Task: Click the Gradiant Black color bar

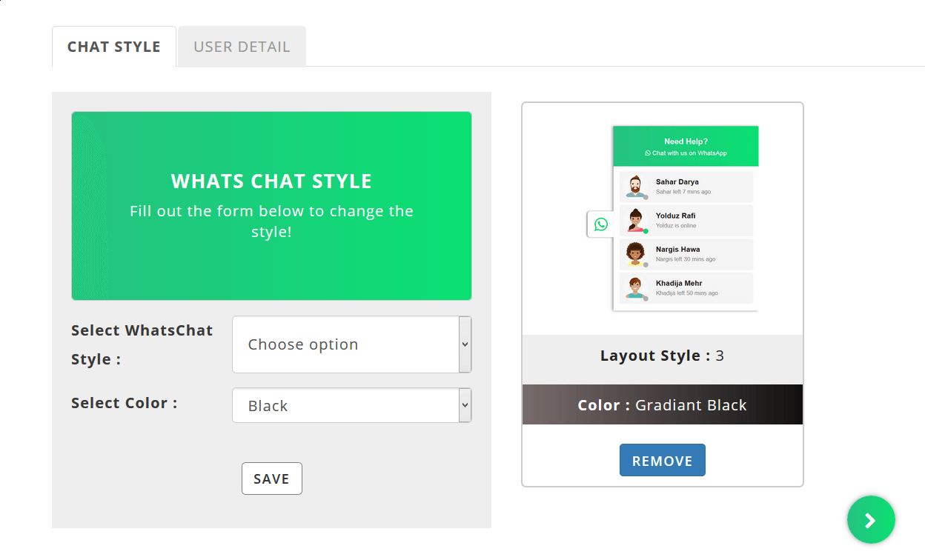Action: click(662, 404)
